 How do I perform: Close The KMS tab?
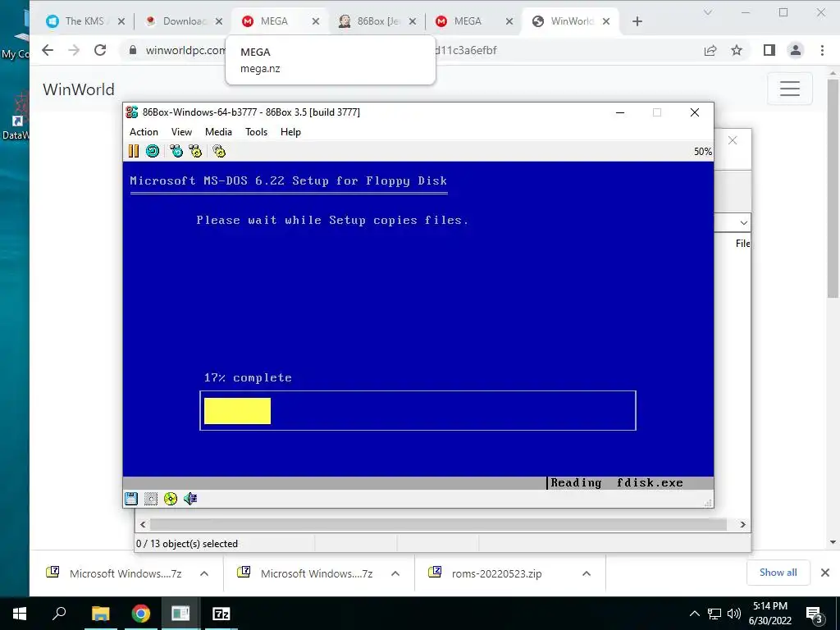click(121, 21)
